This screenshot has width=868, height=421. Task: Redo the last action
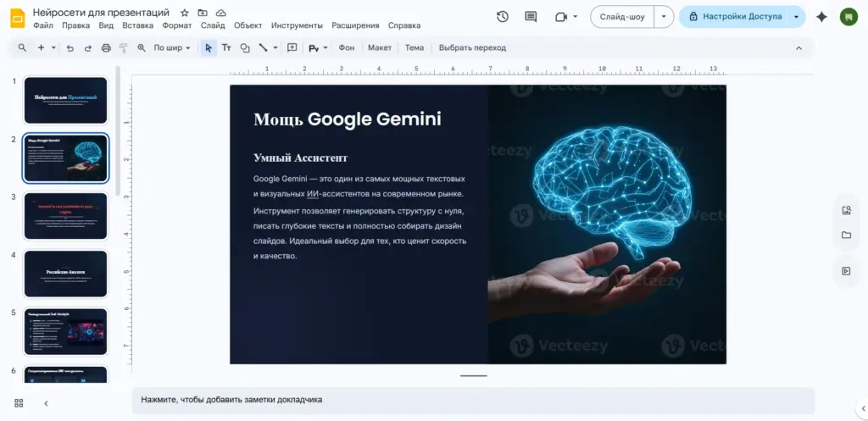click(x=88, y=48)
